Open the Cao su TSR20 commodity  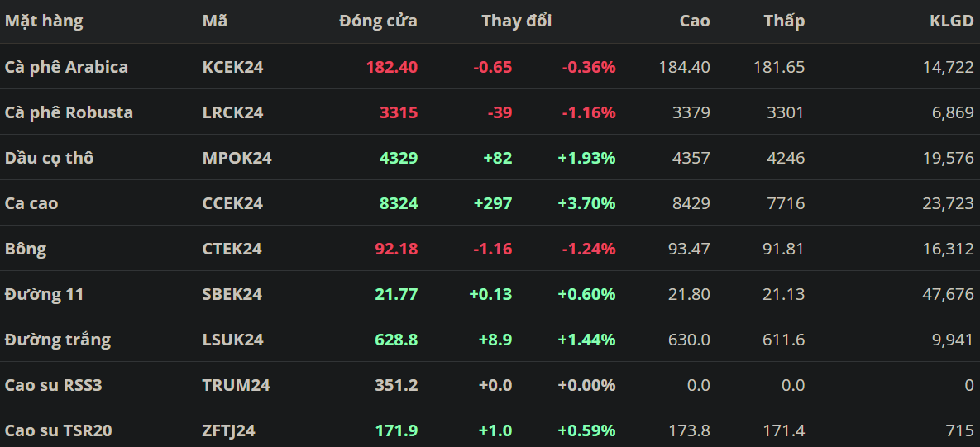pos(58,430)
